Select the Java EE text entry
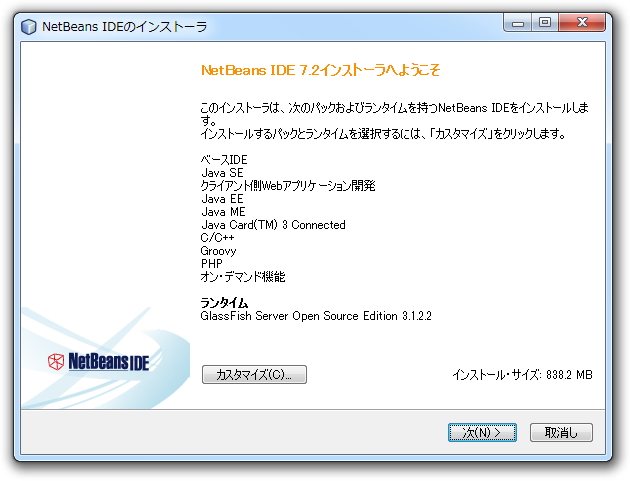This screenshot has height=481, width=630. (x=222, y=199)
